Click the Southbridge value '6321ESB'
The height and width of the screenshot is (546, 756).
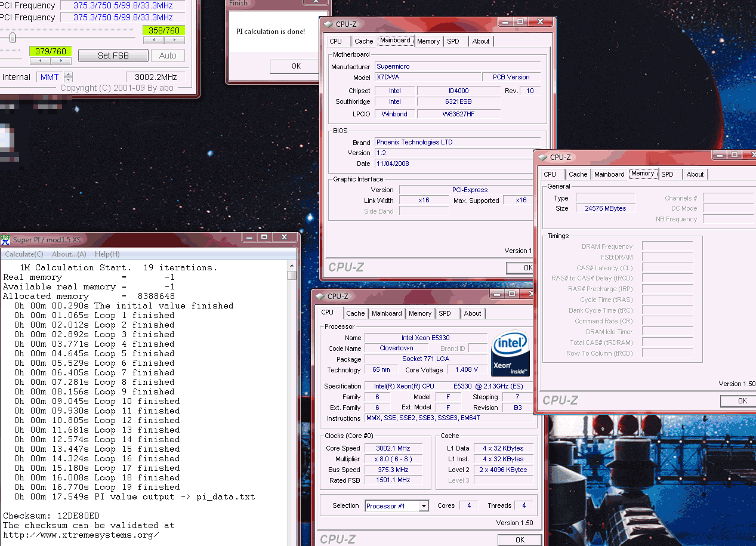[x=458, y=101]
